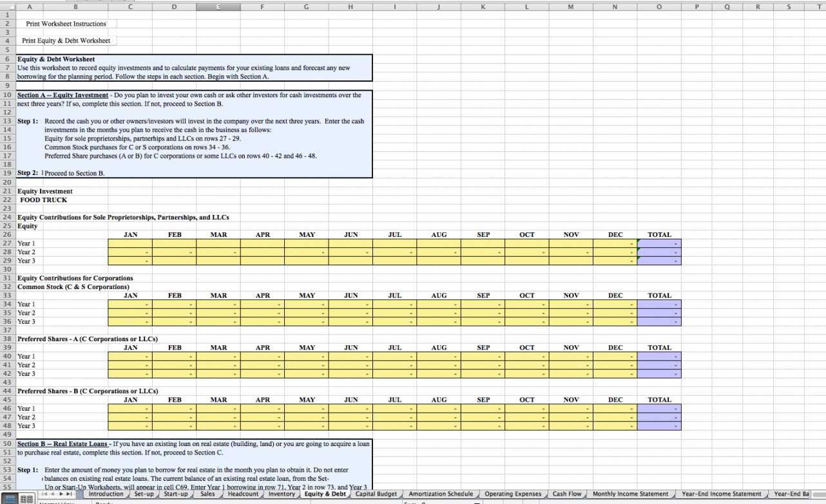The image size is (826, 504).
Task: Click Year 1 MAR common stock cell
Action: pos(218,304)
